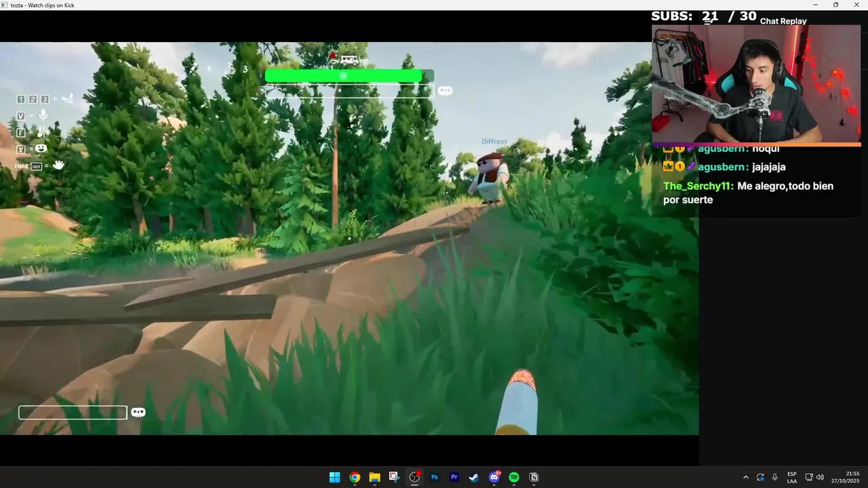This screenshot has height=488, width=868.
Task: Click the in-game chat text box
Action: tap(73, 412)
